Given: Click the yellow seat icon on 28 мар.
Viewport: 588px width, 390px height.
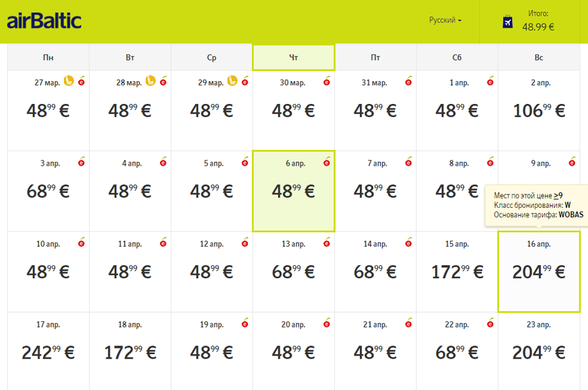Looking at the screenshot, I should (151, 81).
